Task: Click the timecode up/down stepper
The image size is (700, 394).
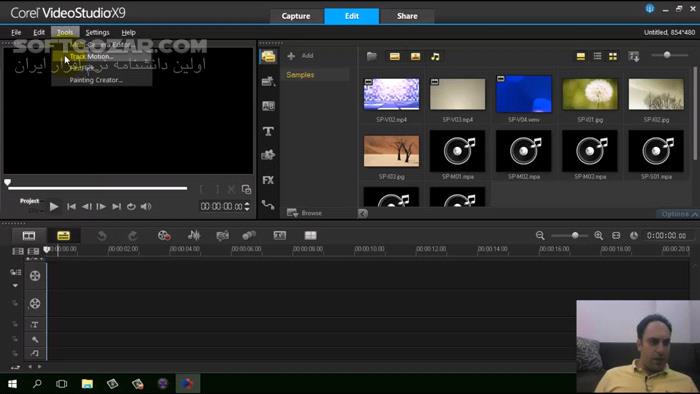Action: pos(247,207)
